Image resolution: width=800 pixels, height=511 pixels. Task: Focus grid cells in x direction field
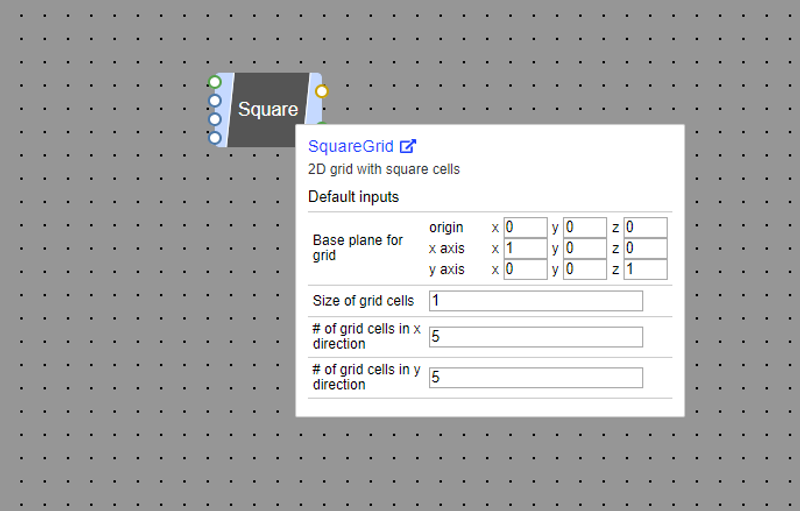tap(536, 337)
